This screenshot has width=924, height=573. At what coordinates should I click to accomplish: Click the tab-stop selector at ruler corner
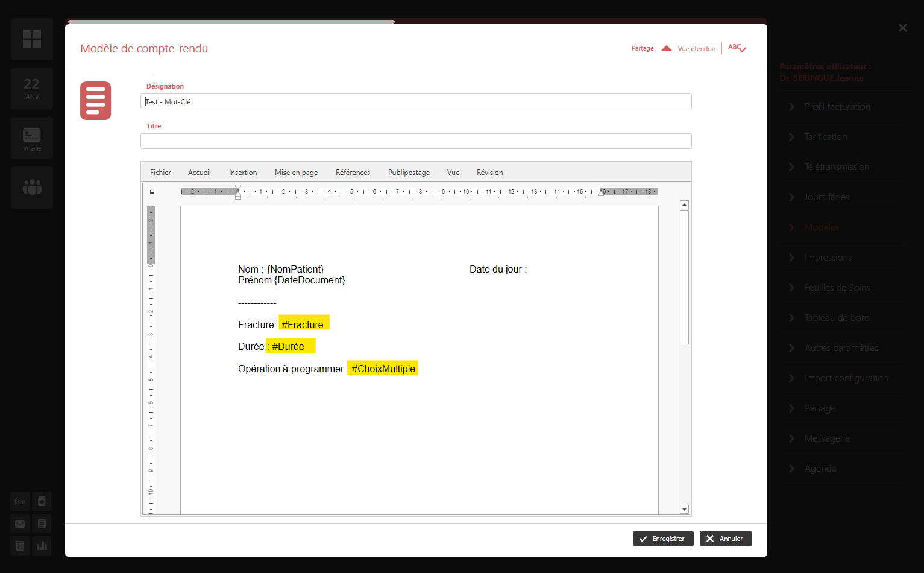(152, 192)
